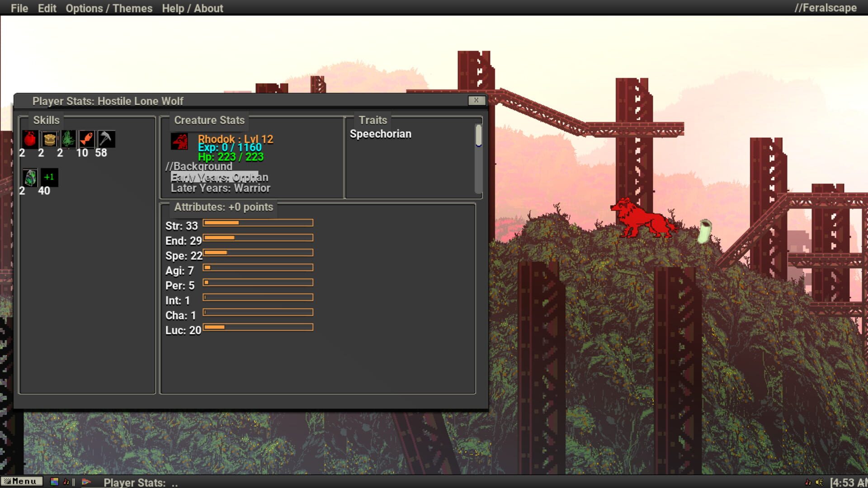868x488 pixels.
Task: Open the Options / Themes menu
Action: 109,8
